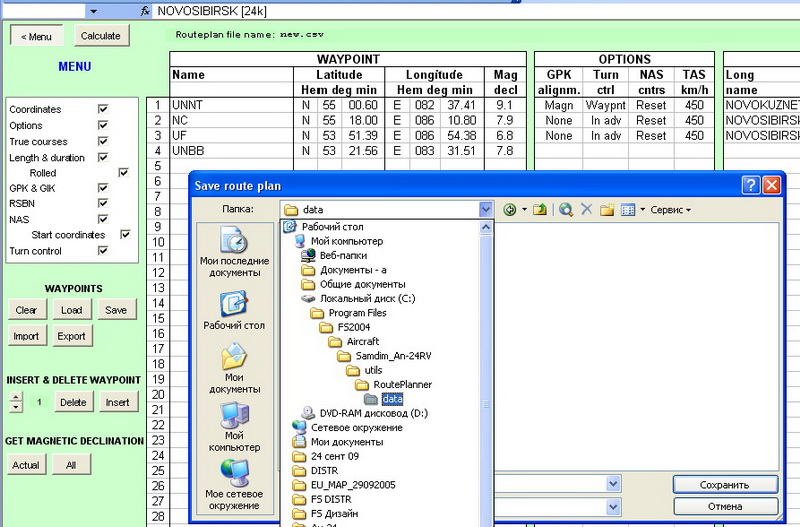This screenshot has height=527, width=800.
Task: Open the Views icon in dialog toolbar
Action: pos(628,210)
